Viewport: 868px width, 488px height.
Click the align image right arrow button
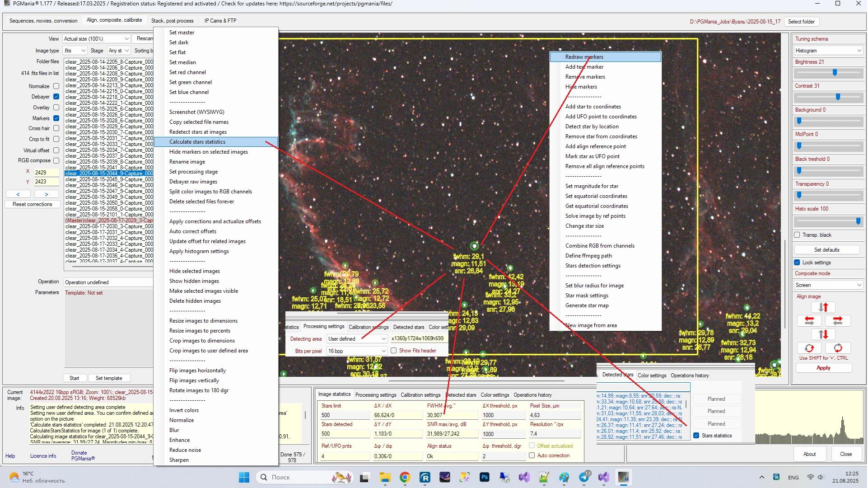click(838, 321)
